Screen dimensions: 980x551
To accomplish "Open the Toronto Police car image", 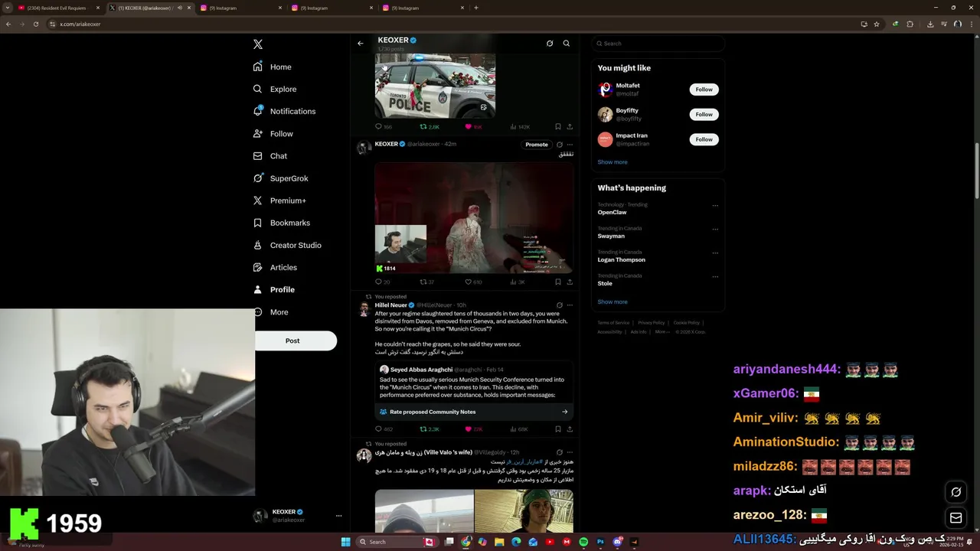I will pos(435,86).
